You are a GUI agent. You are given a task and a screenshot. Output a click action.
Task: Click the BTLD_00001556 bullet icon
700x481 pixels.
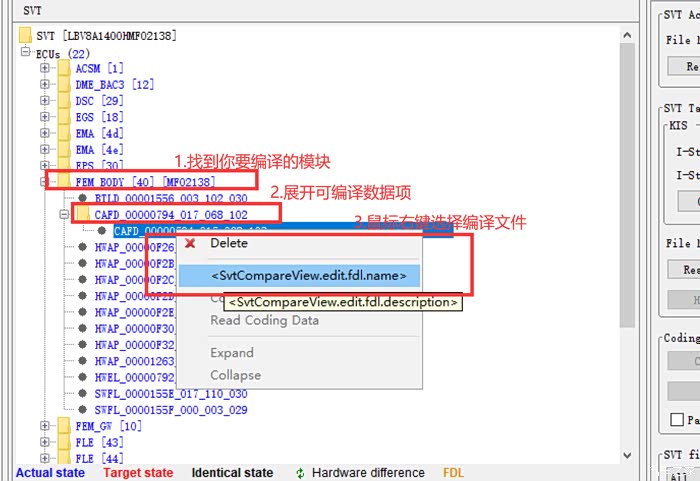click(x=83, y=198)
